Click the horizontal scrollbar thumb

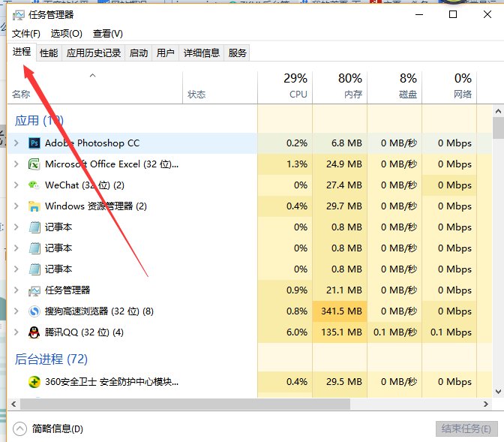[x=185, y=404]
